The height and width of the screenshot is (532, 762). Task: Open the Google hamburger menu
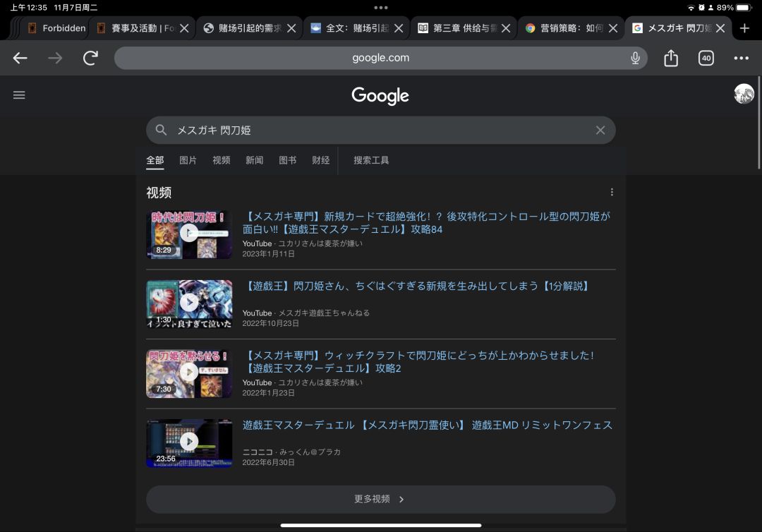coord(19,95)
